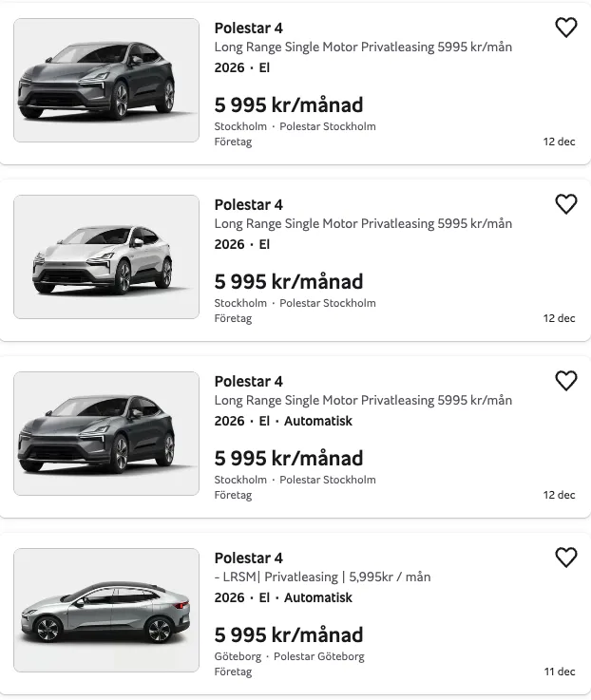Click the third listing's Polestar 4 title
The height and width of the screenshot is (700, 591).
(248, 382)
